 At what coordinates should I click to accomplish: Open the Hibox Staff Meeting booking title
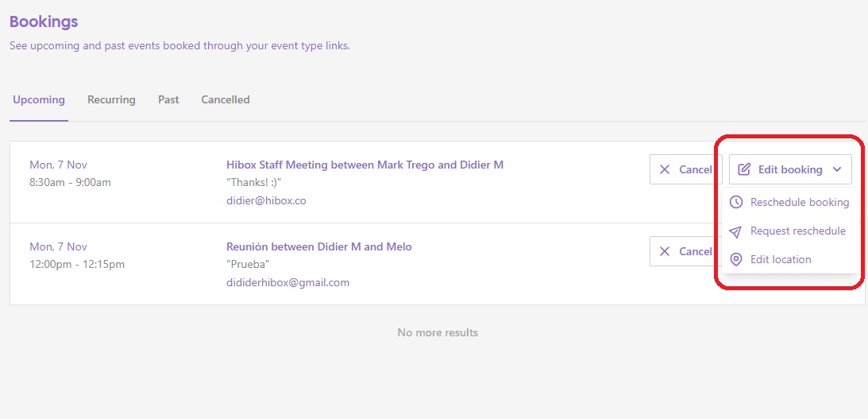[x=365, y=165]
